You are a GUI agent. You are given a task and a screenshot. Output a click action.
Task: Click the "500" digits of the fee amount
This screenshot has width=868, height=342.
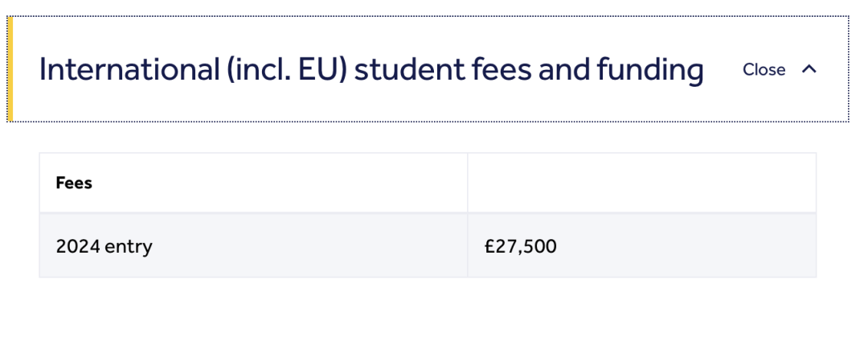(540, 245)
